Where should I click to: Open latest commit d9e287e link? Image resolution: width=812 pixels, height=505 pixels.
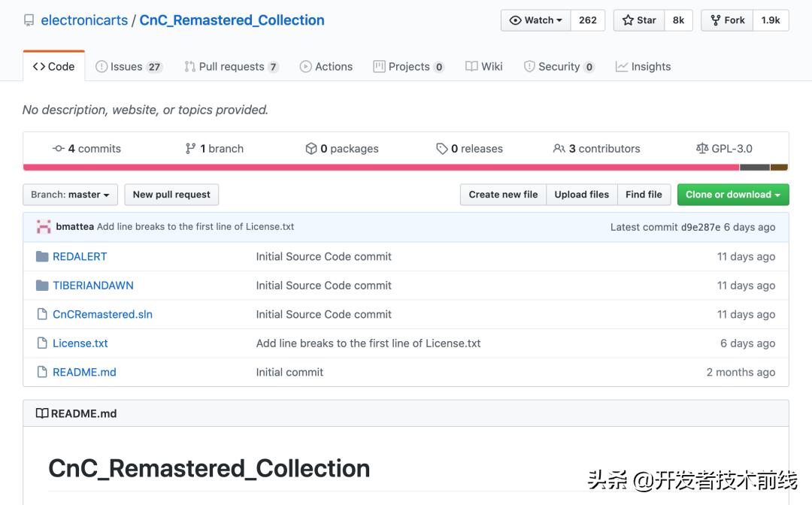point(701,227)
